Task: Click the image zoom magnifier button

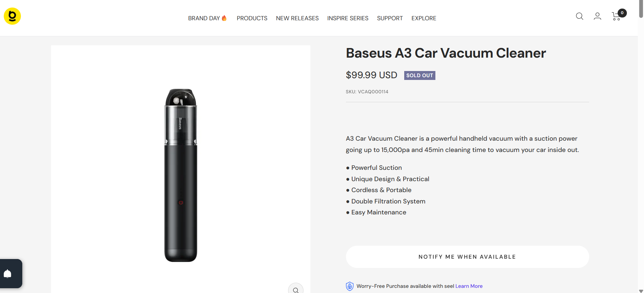Action: [x=296, y=290]
